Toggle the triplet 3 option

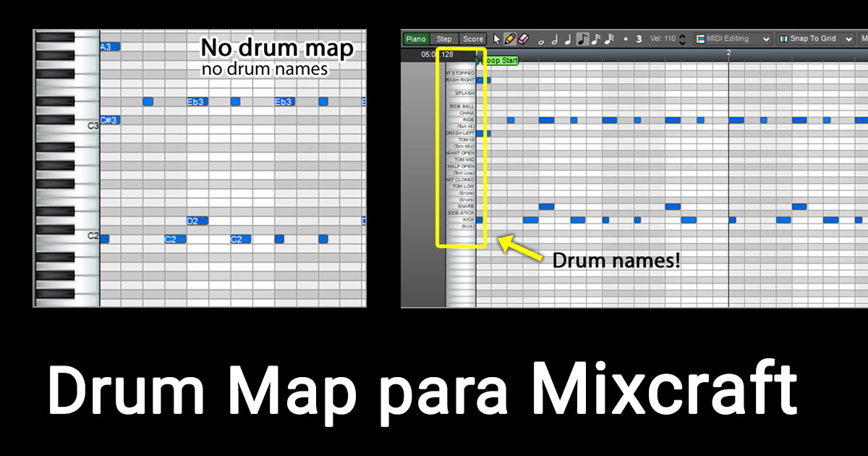[x=639, y=39]
